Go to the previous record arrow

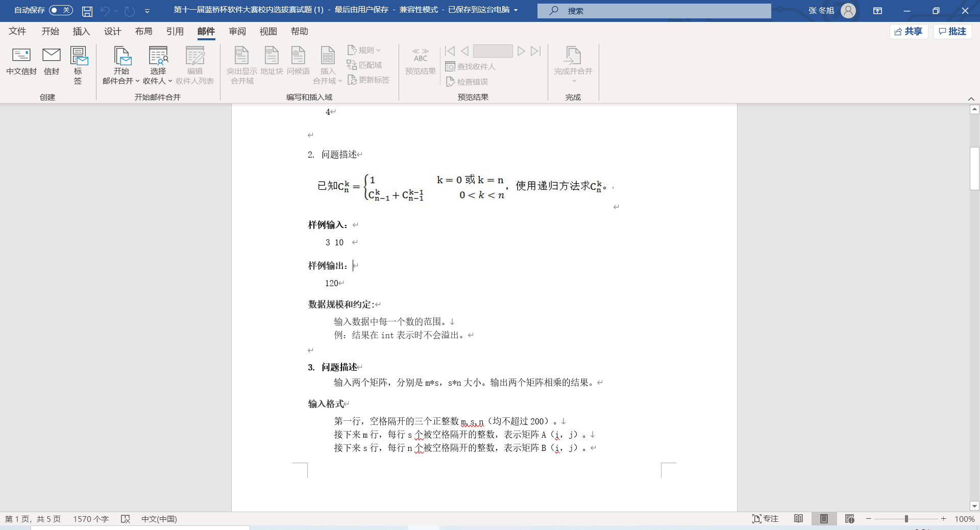(464, 51)
